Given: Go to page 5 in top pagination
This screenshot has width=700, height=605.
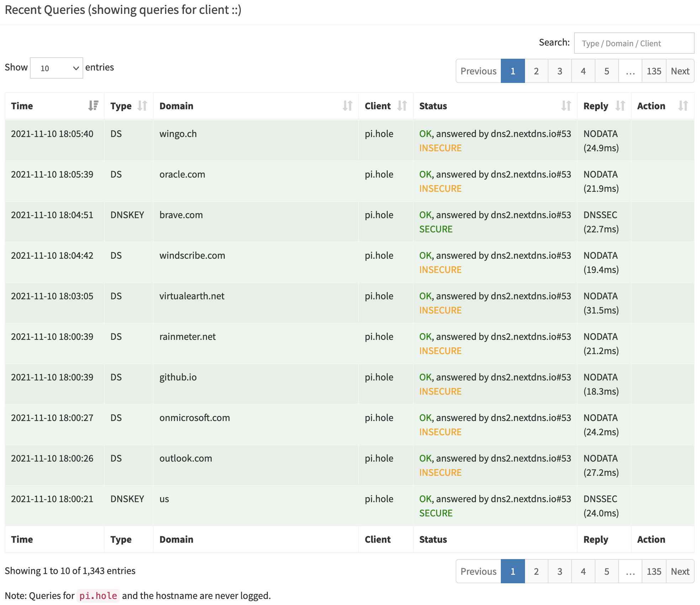Looking at the screenshot, I should click(x=606, y=71).
